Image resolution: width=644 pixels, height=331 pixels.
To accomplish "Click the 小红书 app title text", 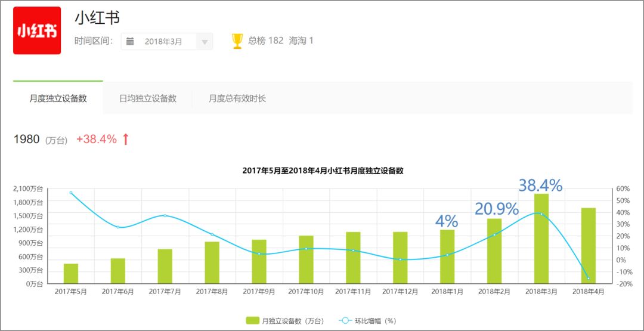I will [x=97, y=18].
